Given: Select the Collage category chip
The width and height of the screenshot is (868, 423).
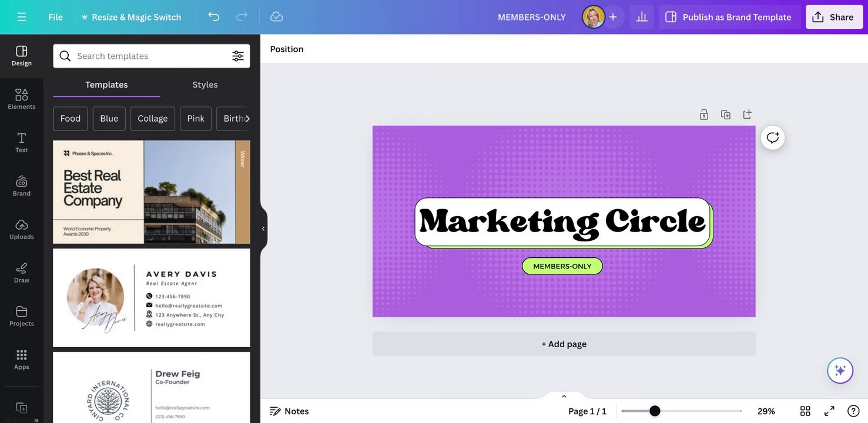Looking at the screenshot, I should (153, 119).
